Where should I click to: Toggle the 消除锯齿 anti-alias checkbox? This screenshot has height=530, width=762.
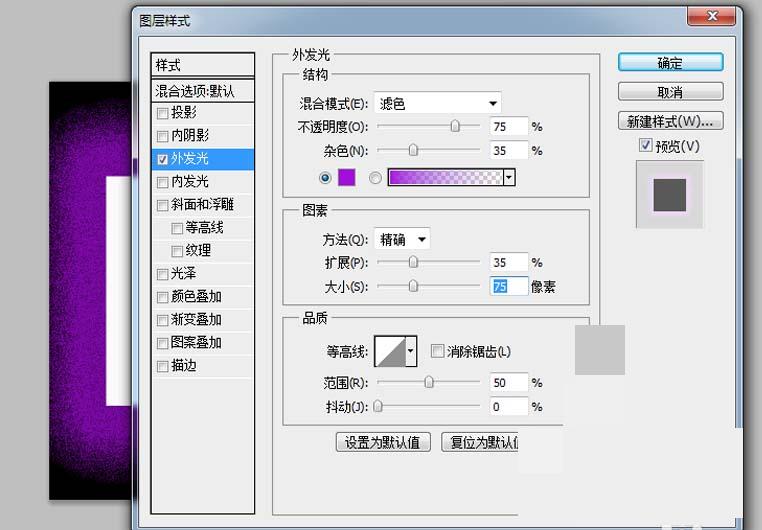click(437, 351)
